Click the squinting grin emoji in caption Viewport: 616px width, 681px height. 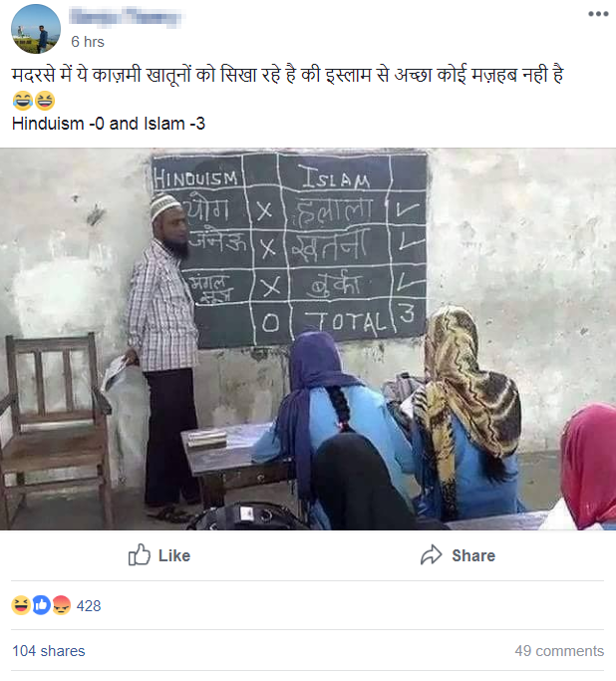45,101
